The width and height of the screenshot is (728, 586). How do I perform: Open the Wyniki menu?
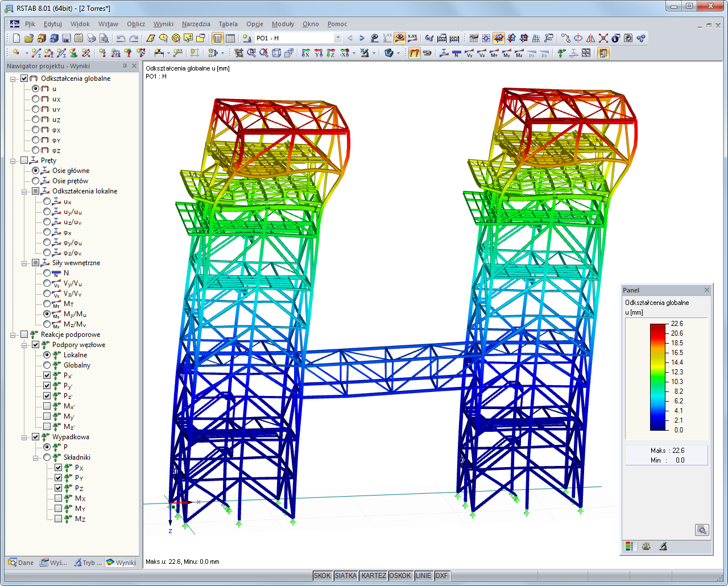163,24
